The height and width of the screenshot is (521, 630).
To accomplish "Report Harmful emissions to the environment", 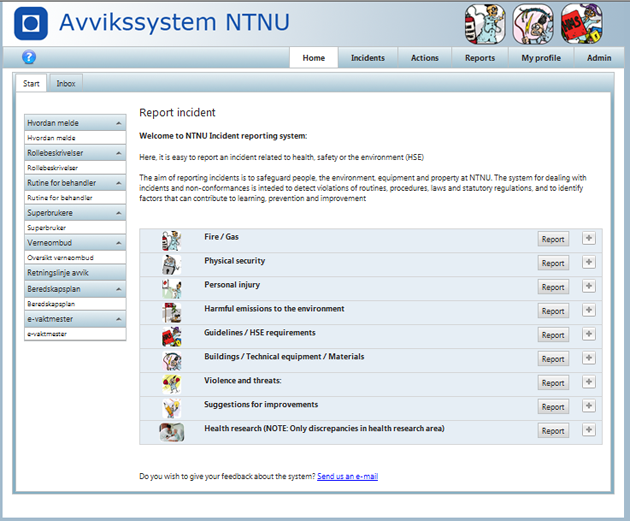I will [x=553, y=311].
